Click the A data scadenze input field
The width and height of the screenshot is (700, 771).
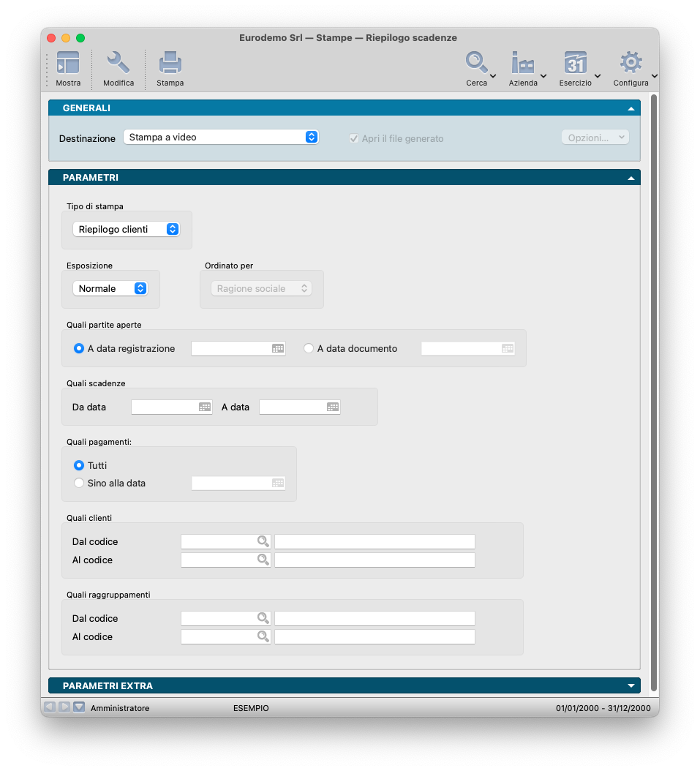(292, 407)
